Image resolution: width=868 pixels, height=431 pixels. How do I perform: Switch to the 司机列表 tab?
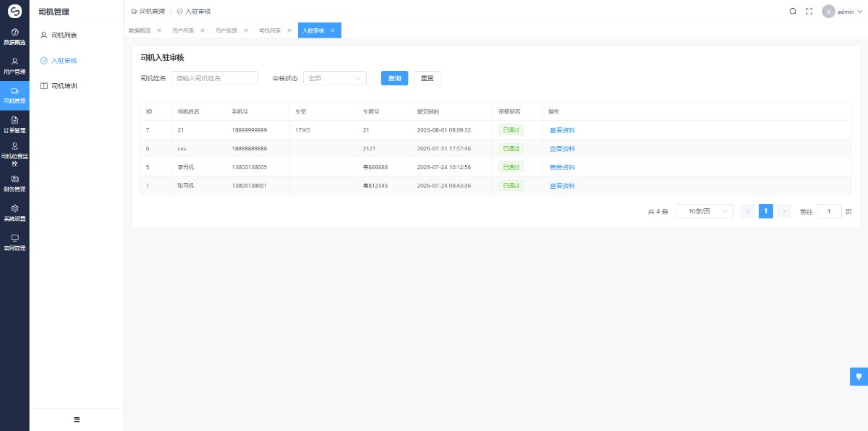click(270, 30)
